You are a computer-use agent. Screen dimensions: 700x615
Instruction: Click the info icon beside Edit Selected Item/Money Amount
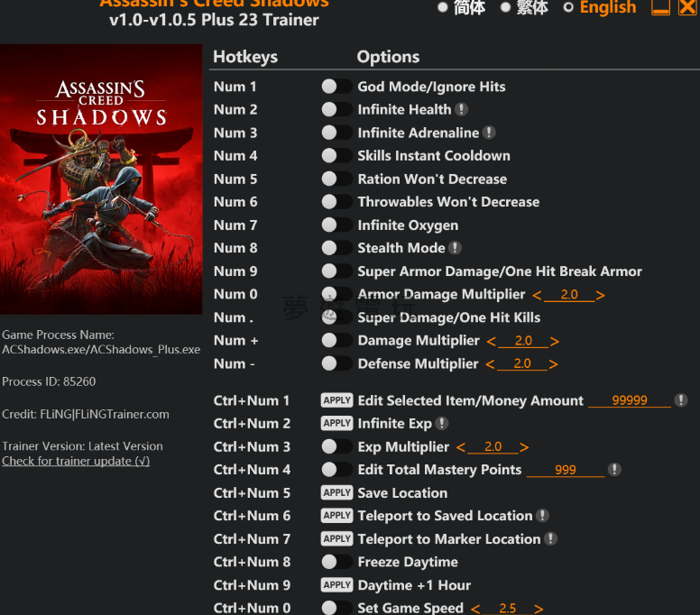(x=680, y=400)
